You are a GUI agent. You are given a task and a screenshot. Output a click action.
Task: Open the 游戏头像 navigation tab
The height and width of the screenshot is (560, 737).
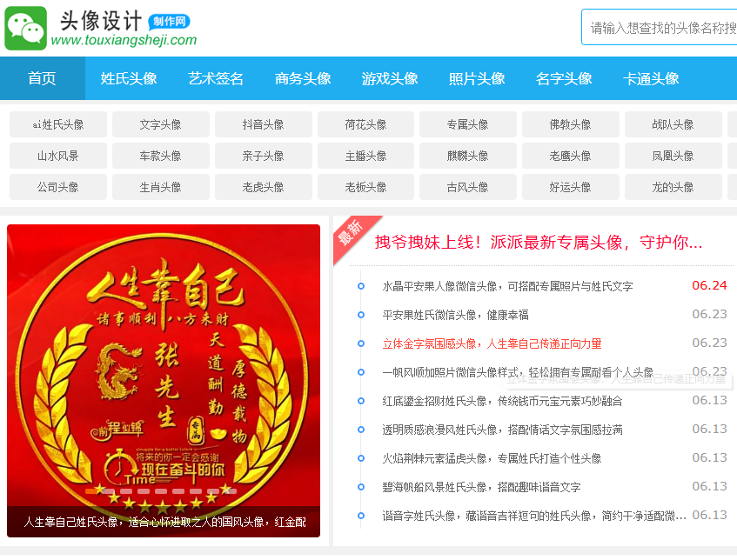click(390, 78)
